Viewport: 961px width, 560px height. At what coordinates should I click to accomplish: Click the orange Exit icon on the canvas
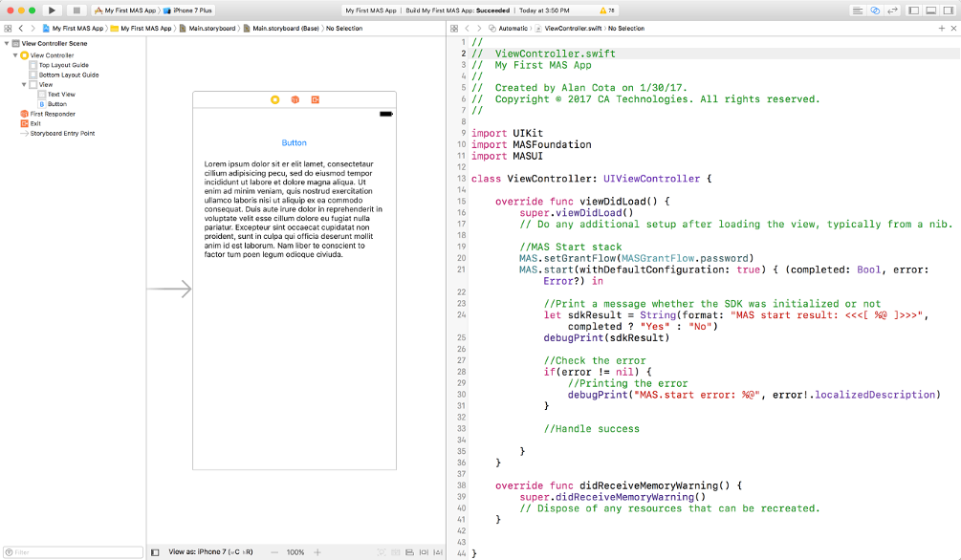pyautogui.click(x=315, y=100)
